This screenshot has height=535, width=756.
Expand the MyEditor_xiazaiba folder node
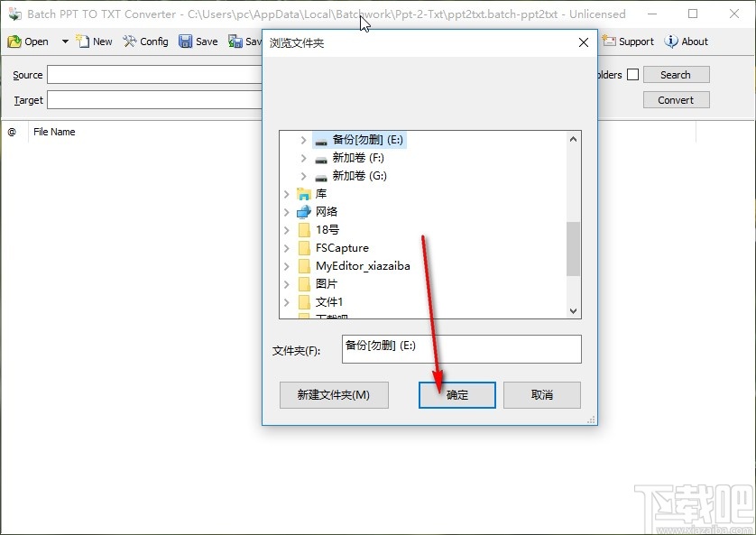[x=287, y=265]
